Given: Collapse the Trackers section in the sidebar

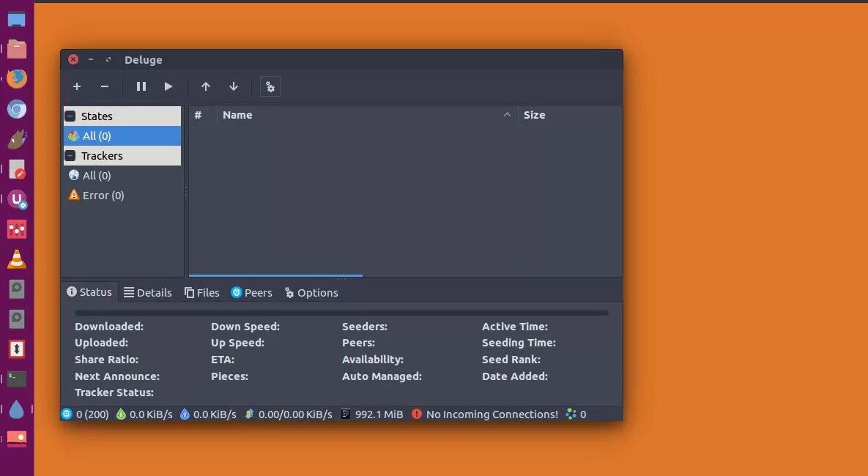Looking at the screenshot, I should pos(70,155).
